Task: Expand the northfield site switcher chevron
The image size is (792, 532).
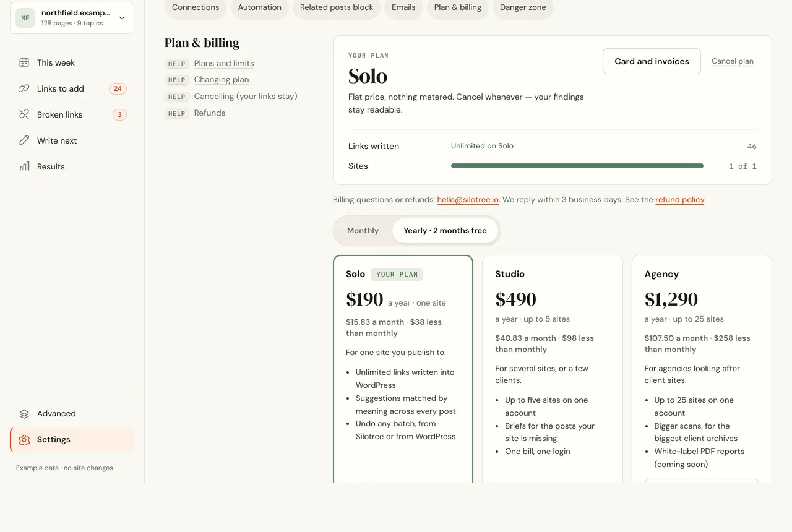Action: (x=122, y=18)
